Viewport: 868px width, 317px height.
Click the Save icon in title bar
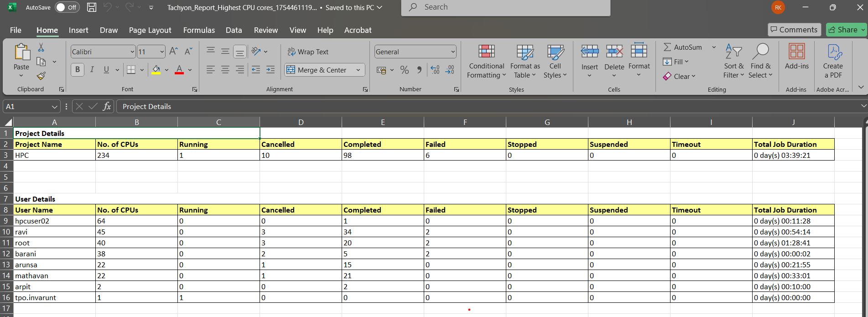click(92, 7)
